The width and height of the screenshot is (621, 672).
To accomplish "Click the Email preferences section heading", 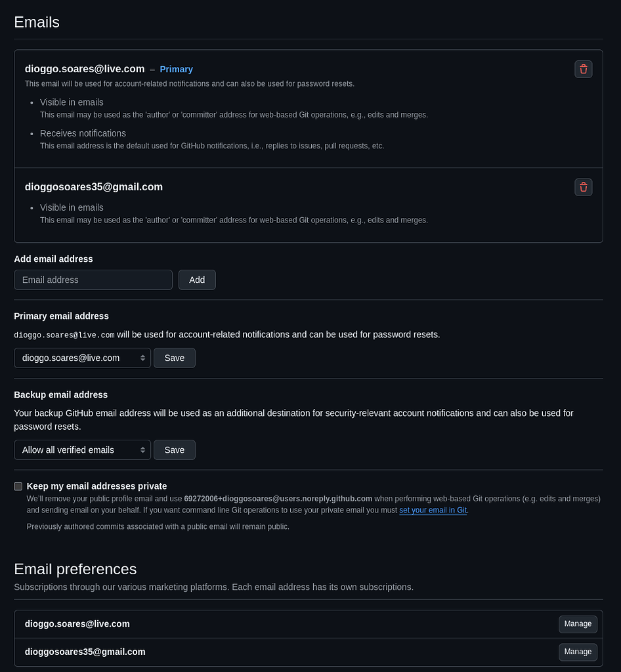I will click(x=75, y=569).
